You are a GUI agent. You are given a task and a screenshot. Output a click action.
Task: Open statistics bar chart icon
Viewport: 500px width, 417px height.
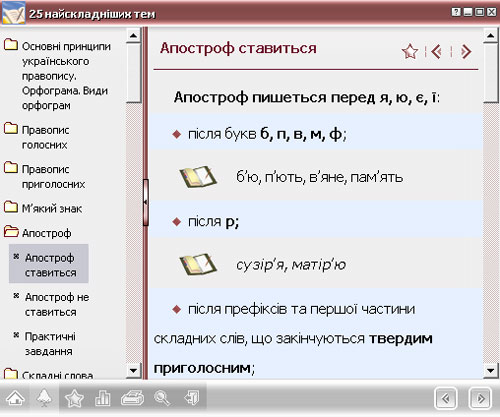click(x=103, y=398)
